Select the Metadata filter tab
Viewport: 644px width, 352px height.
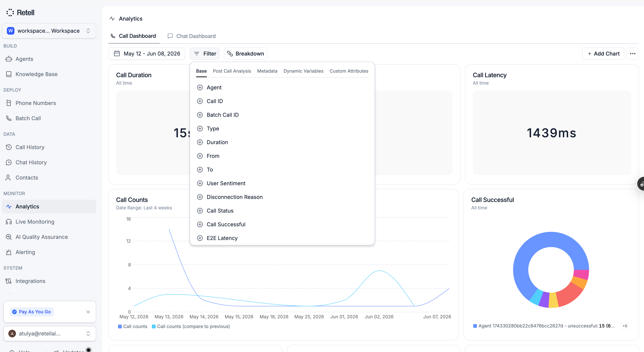267,71
